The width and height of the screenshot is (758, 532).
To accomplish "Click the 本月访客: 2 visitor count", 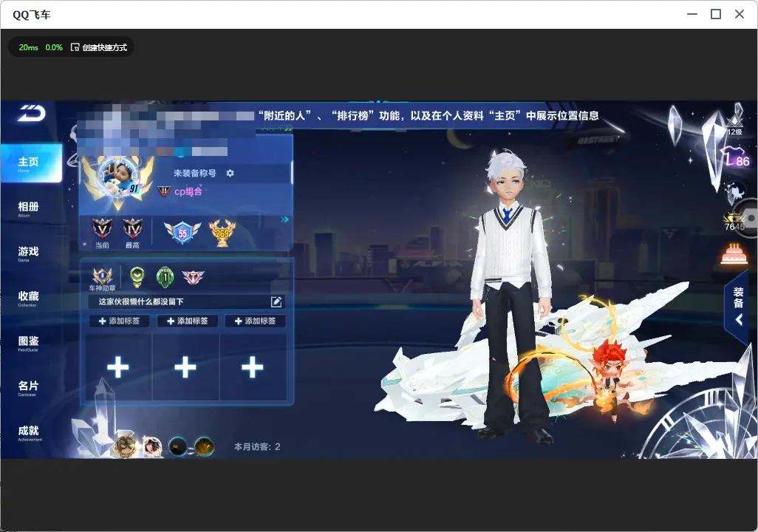I will [x=257, y=447].
